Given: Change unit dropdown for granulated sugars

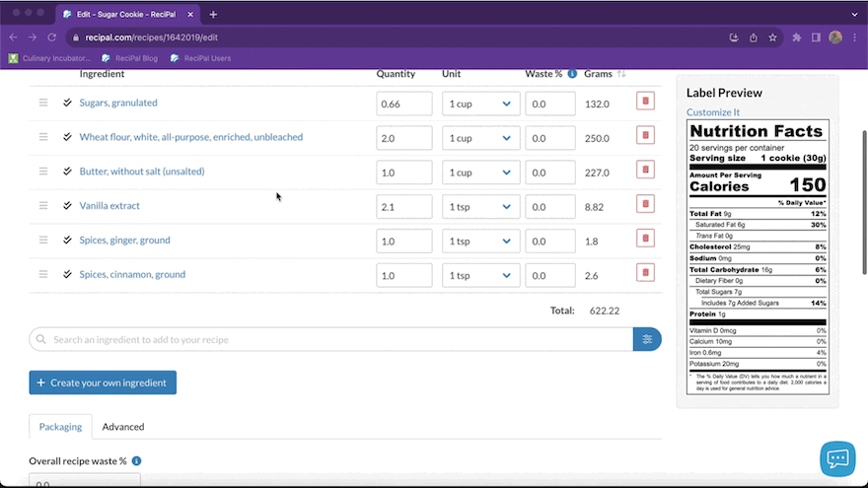Looking at the screenshot, I should [480, 104].
